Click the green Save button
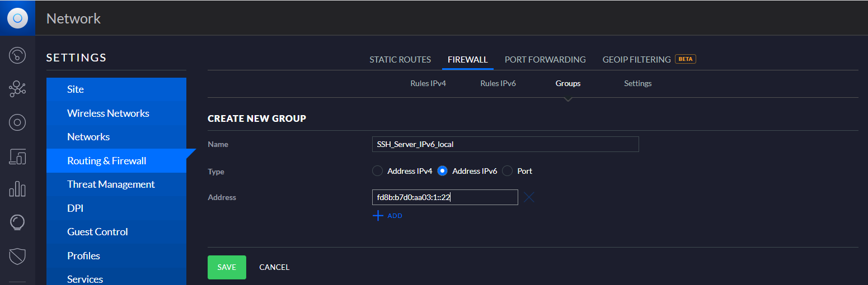 pyautogui.click(x=227, y=267)
